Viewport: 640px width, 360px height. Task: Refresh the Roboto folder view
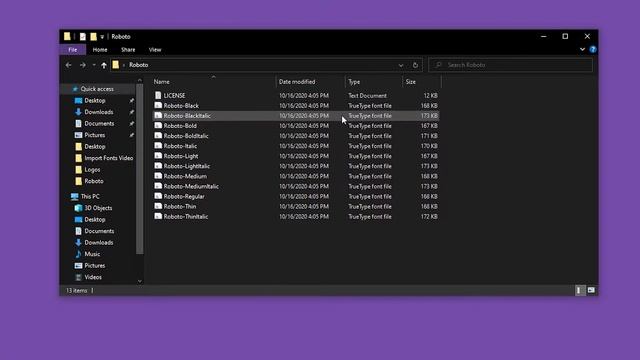pos(415,65)
